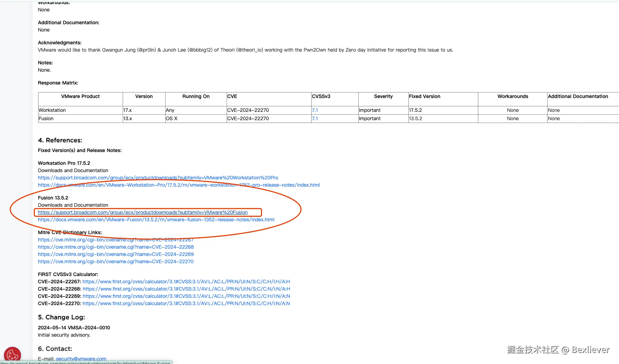Open the Fusion 13.5.2 release notes link
Image resolution: width=619 pixels, height=364 pixels.
point(156,220)
